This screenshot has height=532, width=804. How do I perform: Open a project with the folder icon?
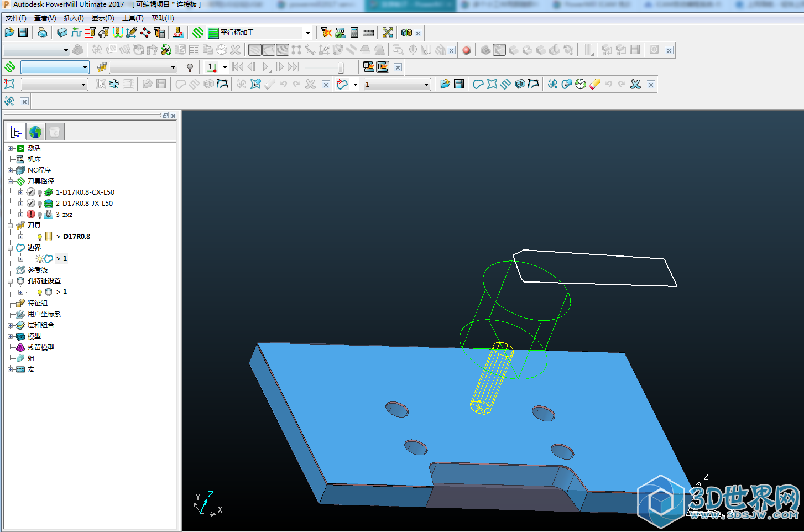9,33
